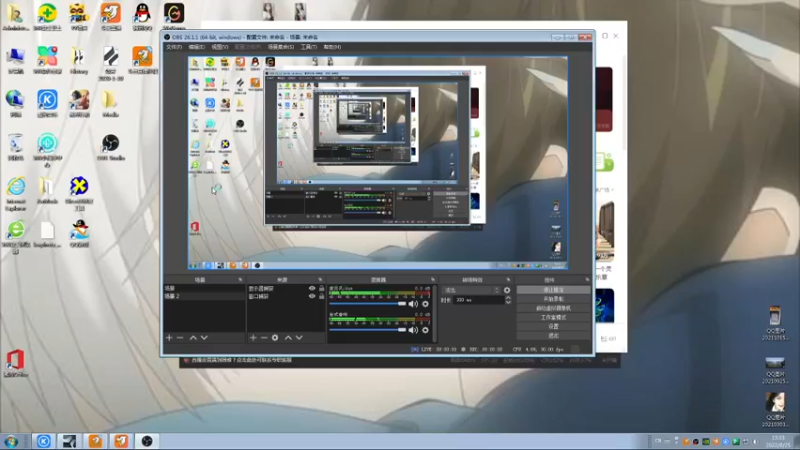Viewport: 800px width, 450px height.
Task: Add a new source with the plus icon
Action: point(253,338)
